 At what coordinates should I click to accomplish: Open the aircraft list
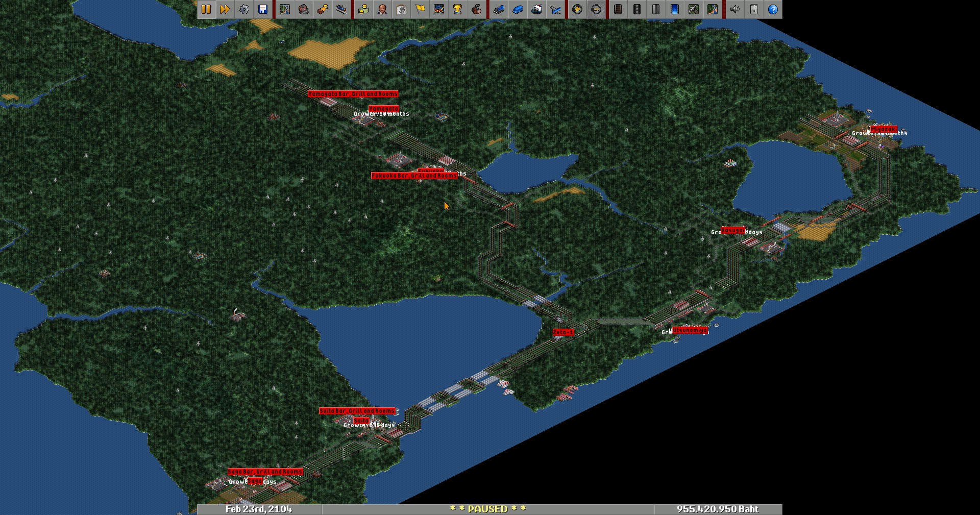555,9
